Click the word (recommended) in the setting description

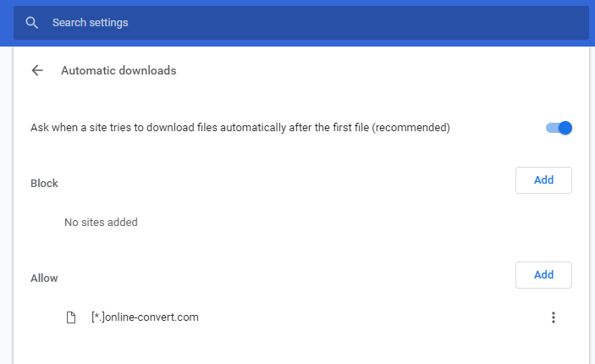411,128
